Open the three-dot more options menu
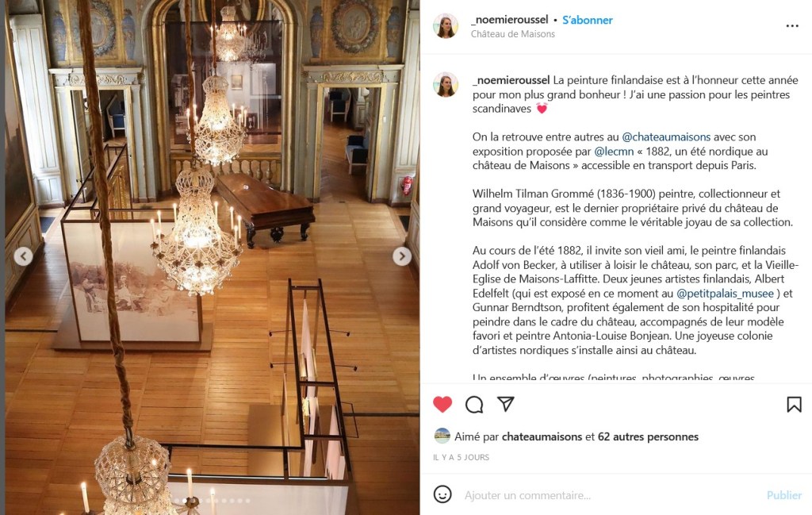812x515 pixels. point(792,26)
